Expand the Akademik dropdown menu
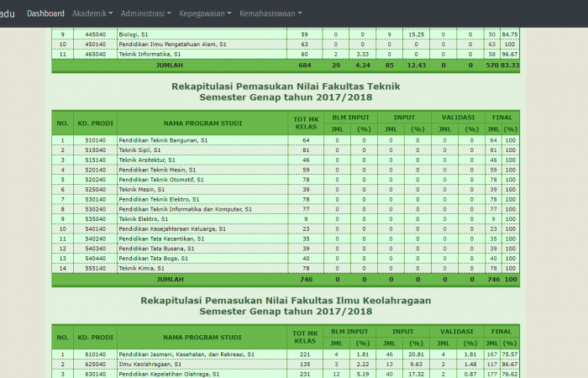This screenshot has height=378, width=588. (92, 13)
